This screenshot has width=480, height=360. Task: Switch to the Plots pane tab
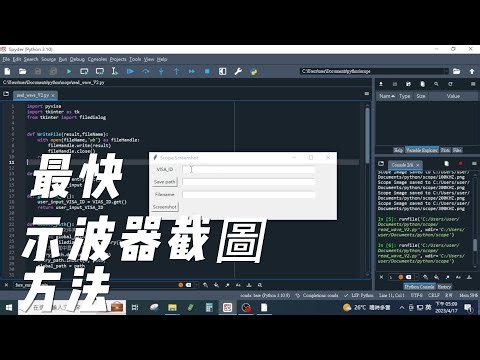click(x=445, y=150)
